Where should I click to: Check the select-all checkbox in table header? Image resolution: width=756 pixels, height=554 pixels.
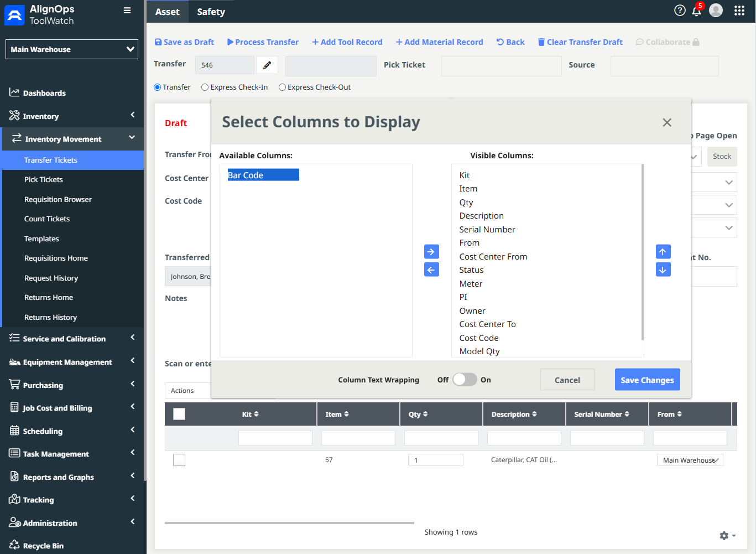(x=179, y=414)
